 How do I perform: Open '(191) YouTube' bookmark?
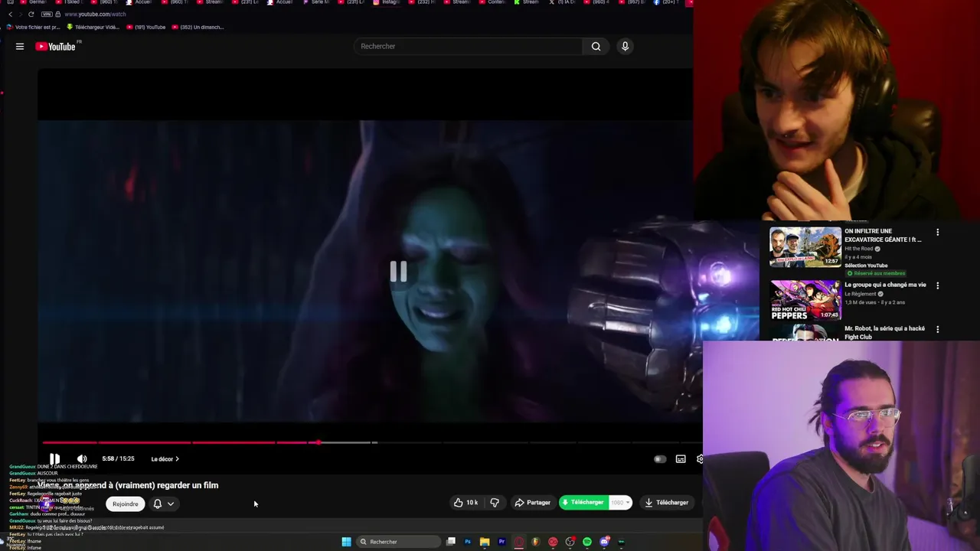click(x=145, y=27)
